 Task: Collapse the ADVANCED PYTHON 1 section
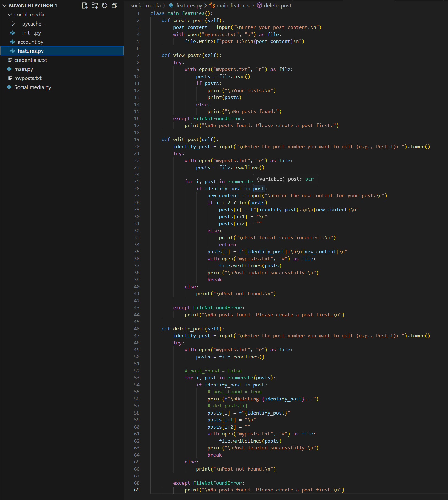(4, 5)
